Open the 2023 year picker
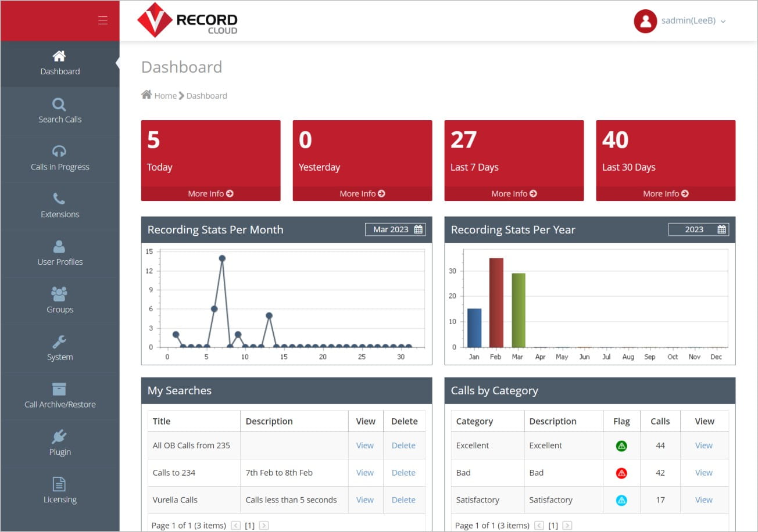The width and height of the screenshot is (758, 532). 698,229
